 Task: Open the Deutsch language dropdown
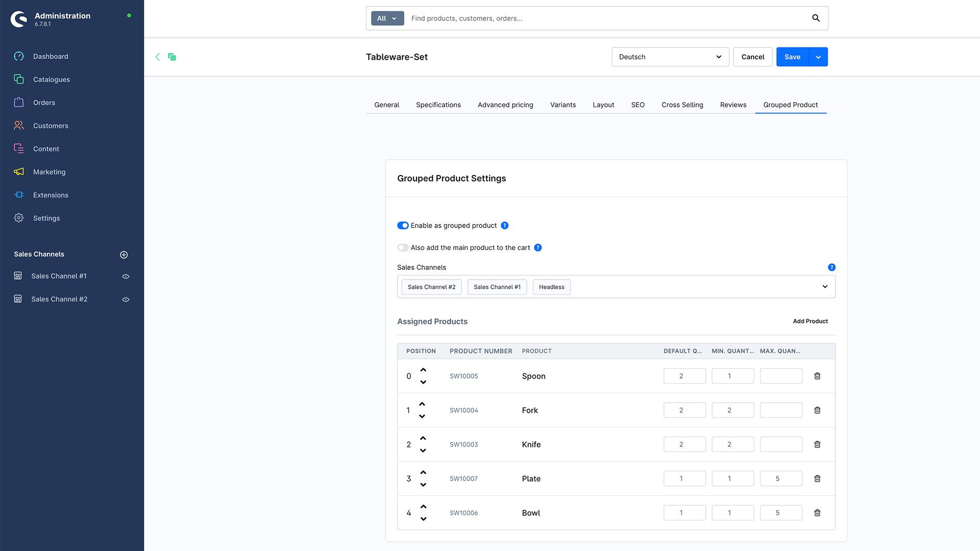tap(670, 57)
